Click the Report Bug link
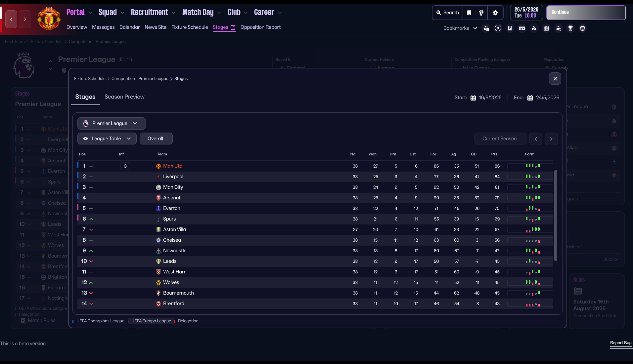The image size is (633, 364). pyautogui.click(x=620, y=343)
